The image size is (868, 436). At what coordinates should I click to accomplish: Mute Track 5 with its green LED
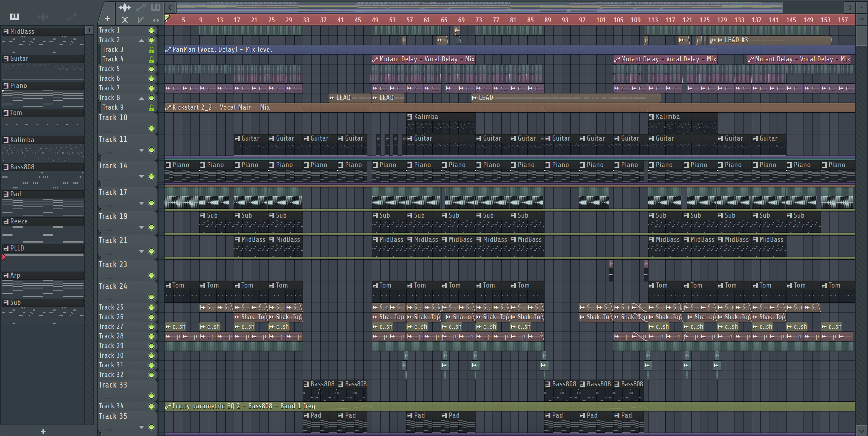click(x=152, y=69)
